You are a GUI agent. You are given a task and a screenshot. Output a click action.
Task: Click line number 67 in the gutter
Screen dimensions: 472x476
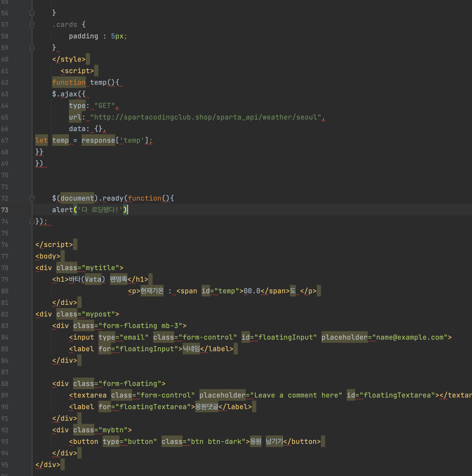pos(5,140)
